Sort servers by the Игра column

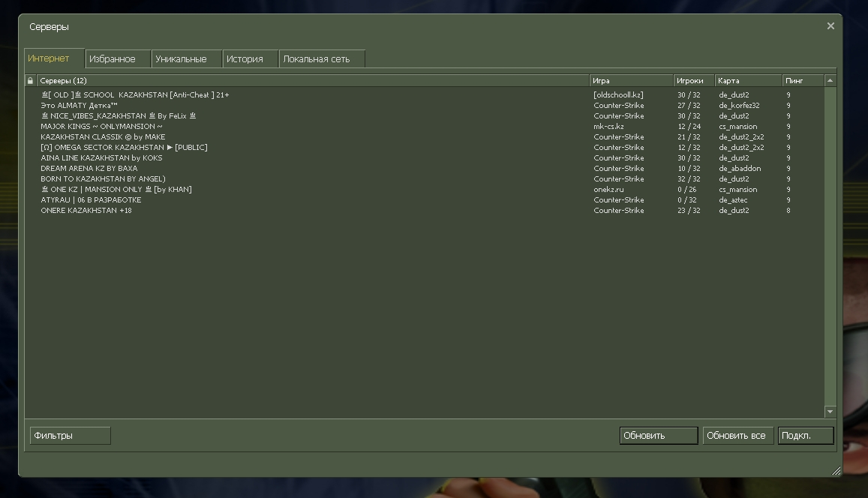(630, 80)
